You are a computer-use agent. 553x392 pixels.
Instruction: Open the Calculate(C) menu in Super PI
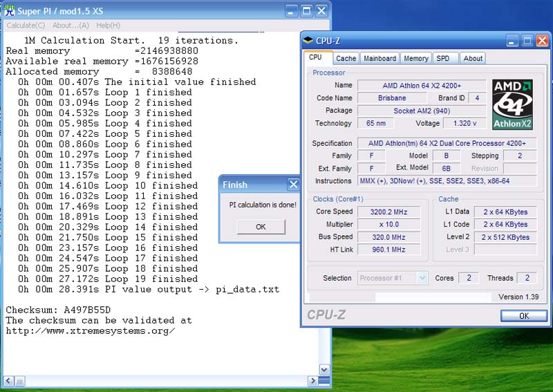tap(26, 26)
